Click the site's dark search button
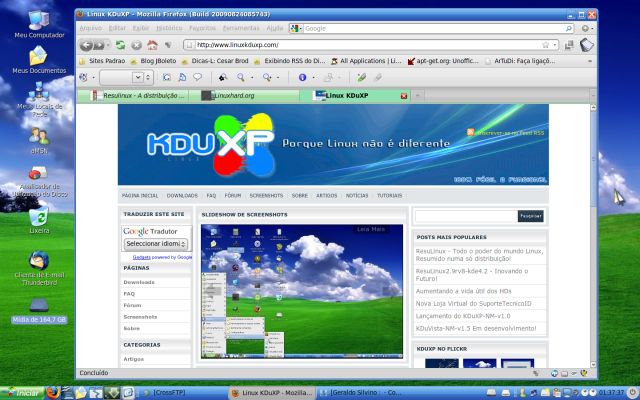 (531, 216)
